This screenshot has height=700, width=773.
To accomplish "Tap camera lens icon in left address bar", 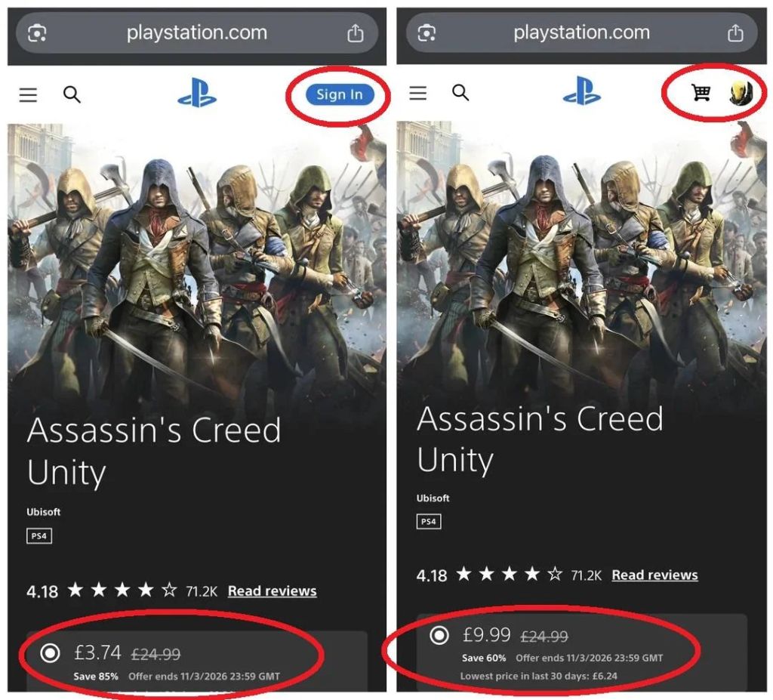I will pyautogui.click(x=37, y=33).
